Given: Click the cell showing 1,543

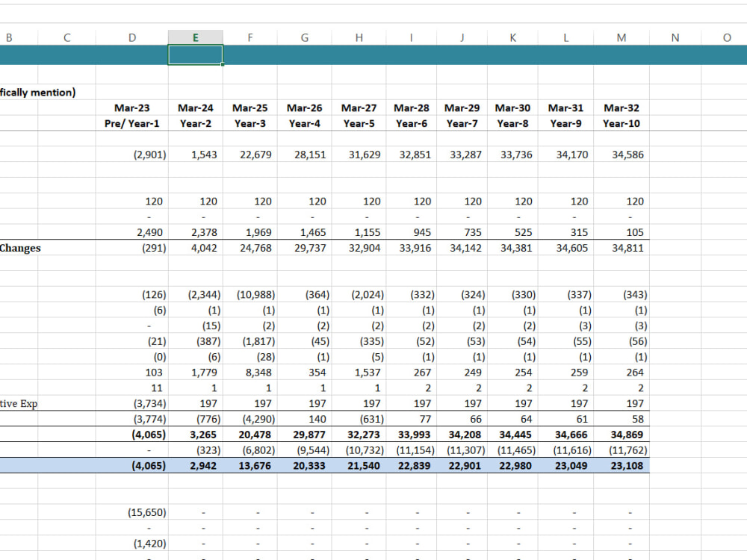Looking at the screenshot, I should (x=195, y=155).
